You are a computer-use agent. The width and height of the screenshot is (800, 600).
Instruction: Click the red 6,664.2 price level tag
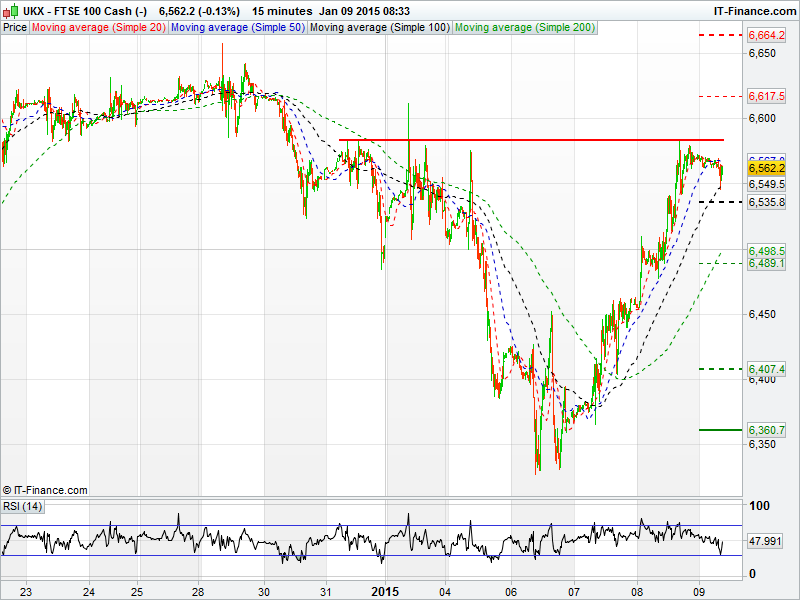pyautogui.click(x=766, y=36)
